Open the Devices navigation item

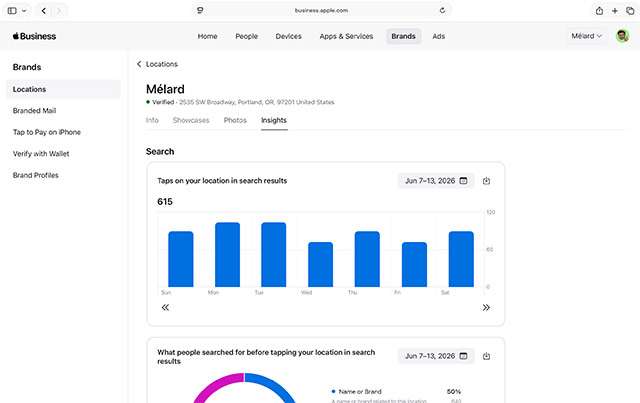coord(289,36)
